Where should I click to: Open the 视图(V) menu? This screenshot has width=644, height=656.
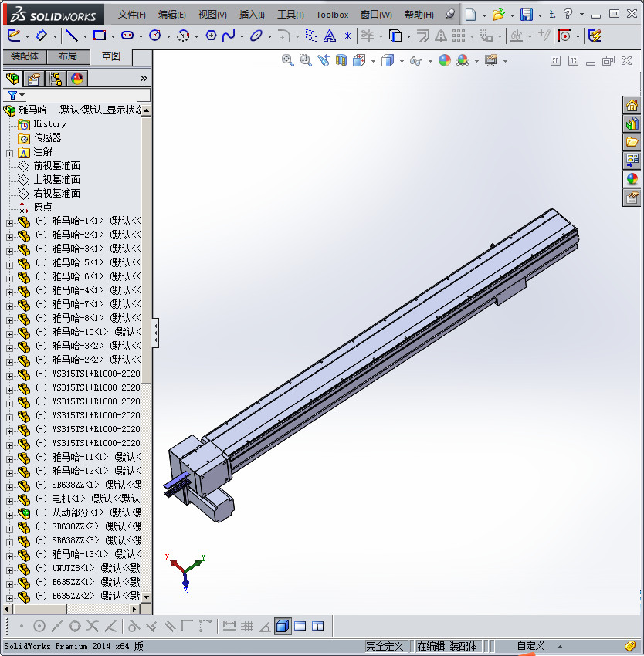click(x=212, y=15)
